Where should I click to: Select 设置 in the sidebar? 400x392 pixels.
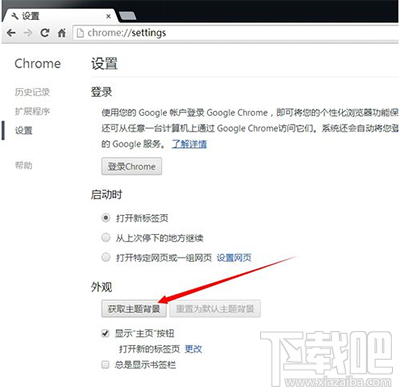pyautogui.click(x=23, y=130)
